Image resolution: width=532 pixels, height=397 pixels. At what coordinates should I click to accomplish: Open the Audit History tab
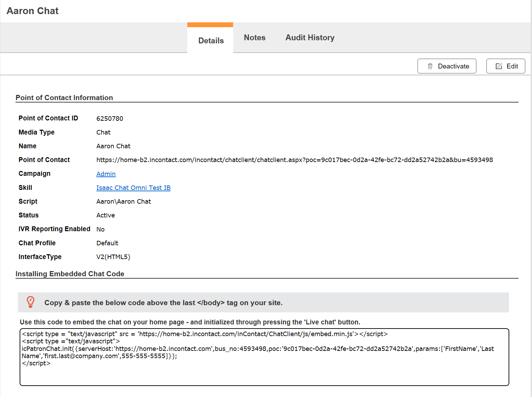click(x=310, y=37)
